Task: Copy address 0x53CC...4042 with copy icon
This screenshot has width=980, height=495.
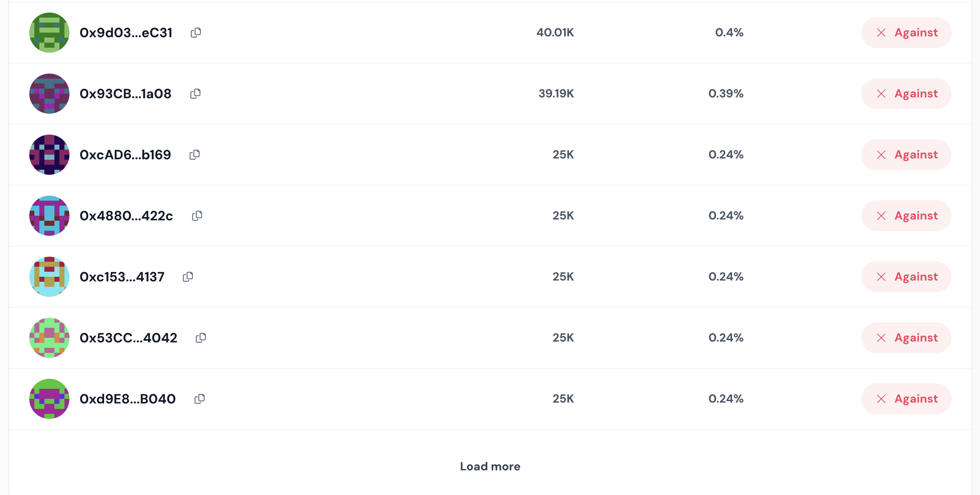Action: point(201,338)
